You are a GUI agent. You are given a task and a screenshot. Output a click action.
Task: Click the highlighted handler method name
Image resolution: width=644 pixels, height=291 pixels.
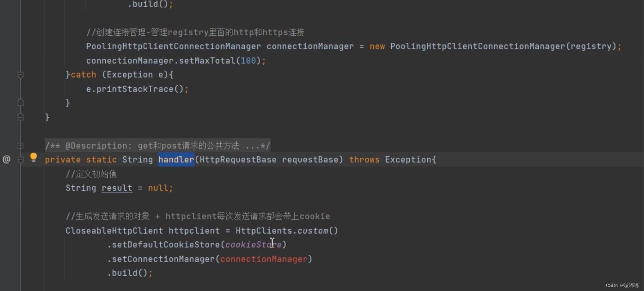coord(176,160)
